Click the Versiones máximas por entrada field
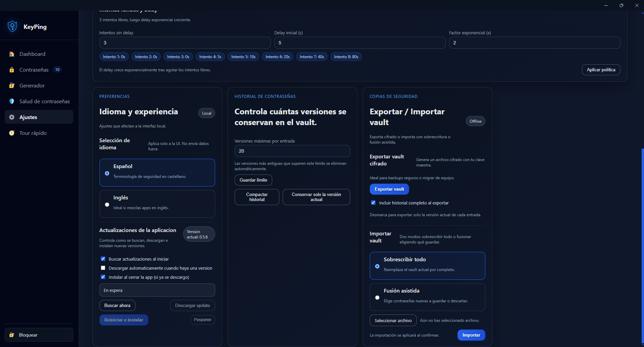 292,151
